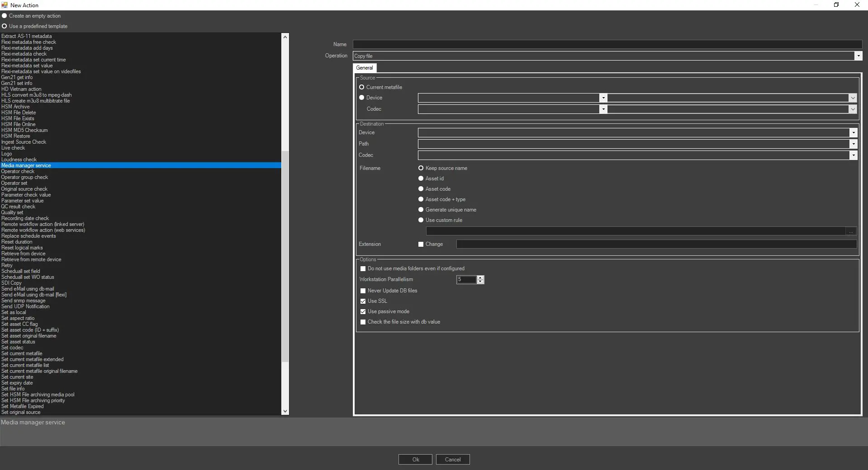The height and width of the screenshot is (470, 868).
Task: Click the Cancel button
Action: coord(452,460)
